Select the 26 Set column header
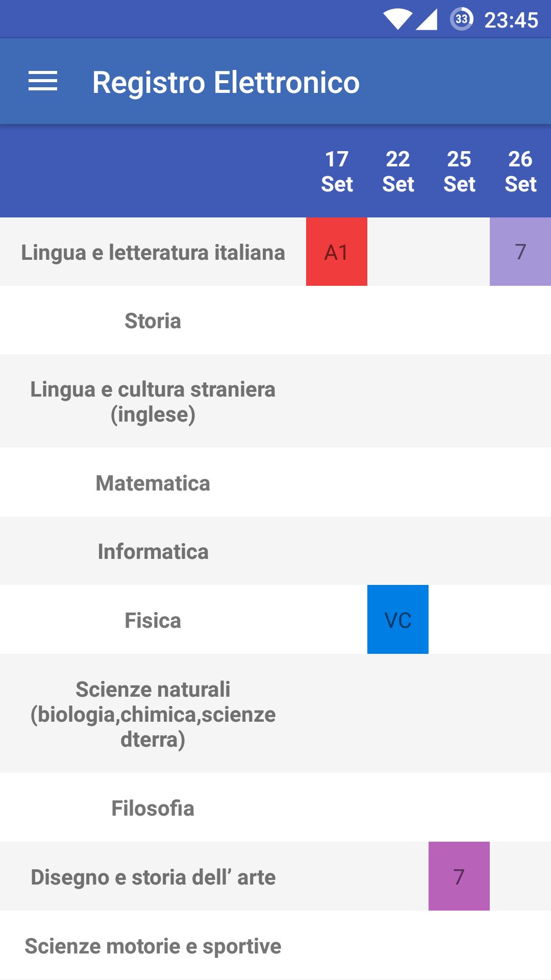551x980 pixels. pyautogui.click(x=520, y=171)
